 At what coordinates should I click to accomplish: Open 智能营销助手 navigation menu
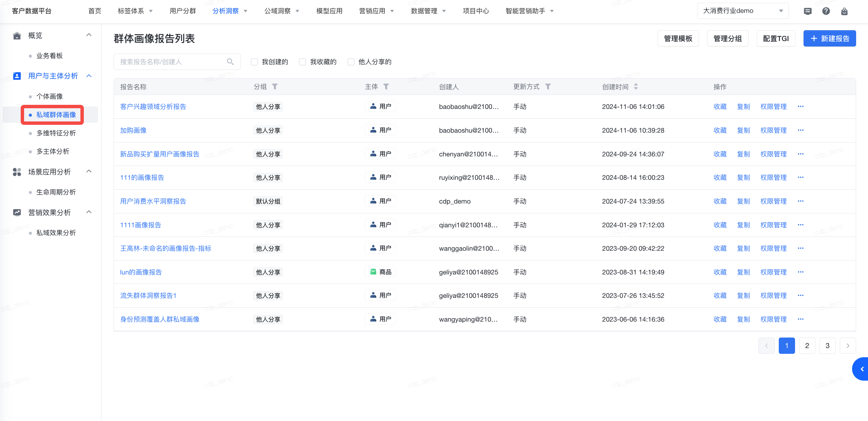[x=529, y=11]
